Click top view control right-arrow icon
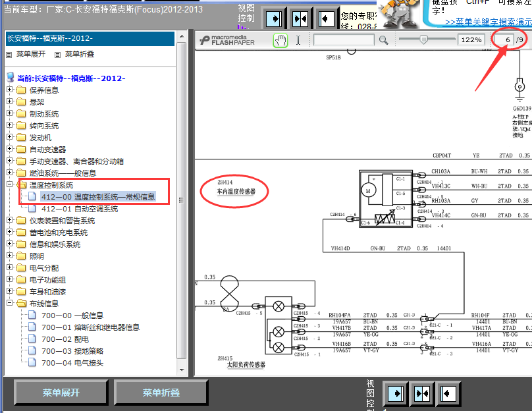This screenshot has width=532, height=413. [274, 18]
